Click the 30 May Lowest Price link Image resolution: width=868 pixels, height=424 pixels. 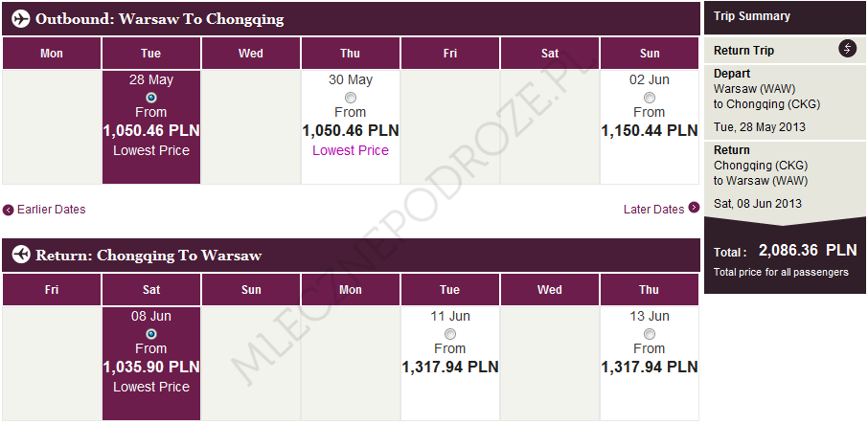(351, 150)
